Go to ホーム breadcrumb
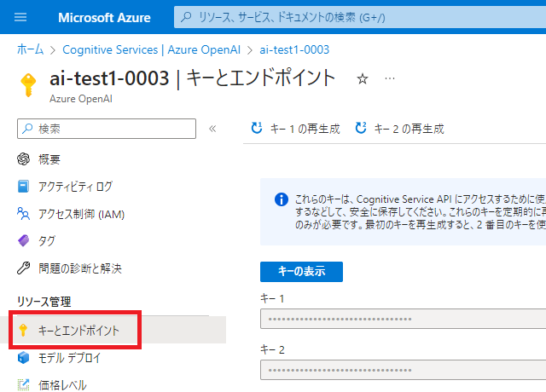 31,49
